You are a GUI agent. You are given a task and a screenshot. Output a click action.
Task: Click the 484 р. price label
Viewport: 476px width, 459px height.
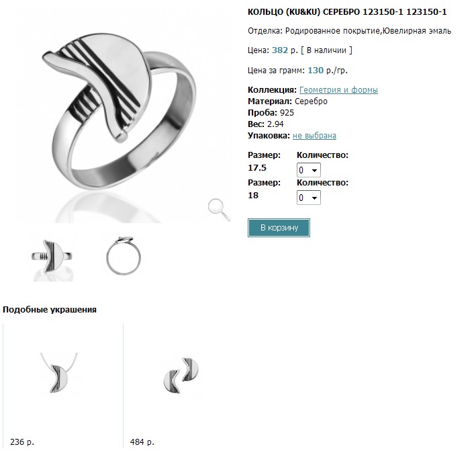click(x=142, y=442)
